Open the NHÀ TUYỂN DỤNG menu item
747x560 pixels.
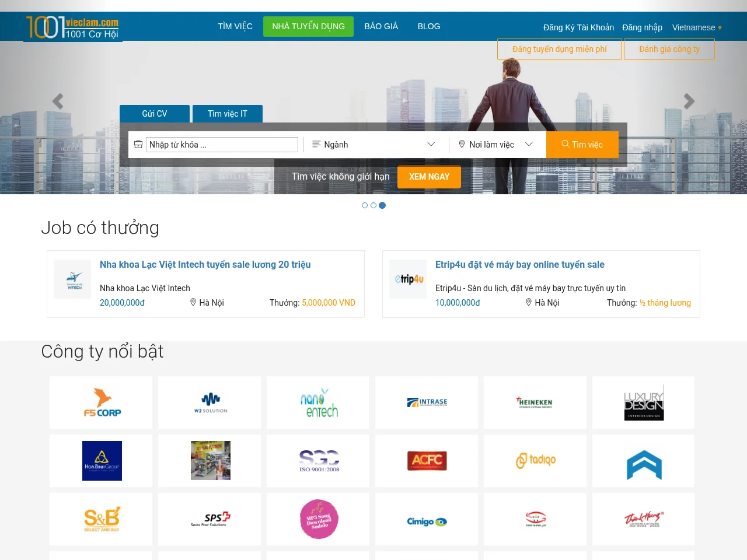click(x=308, y=26)
